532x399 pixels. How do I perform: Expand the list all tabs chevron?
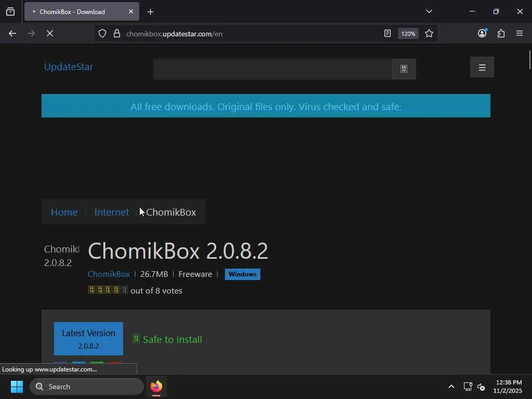tap(429, 11)
